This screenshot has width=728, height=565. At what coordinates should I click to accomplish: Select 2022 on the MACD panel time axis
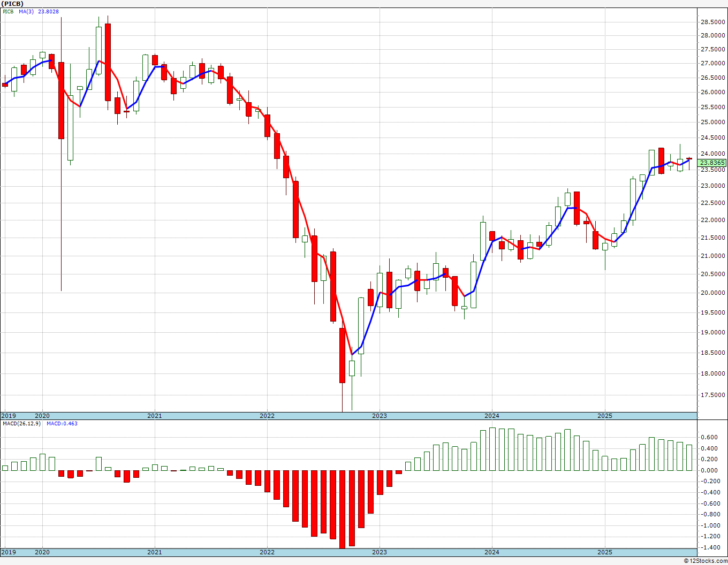[x=267, y=552]
